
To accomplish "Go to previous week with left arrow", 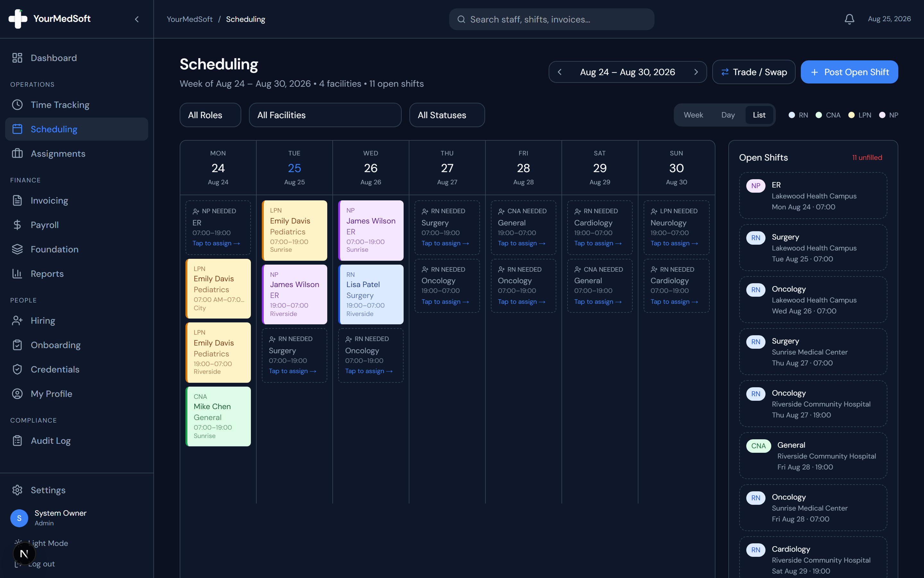I will point(560,72).
